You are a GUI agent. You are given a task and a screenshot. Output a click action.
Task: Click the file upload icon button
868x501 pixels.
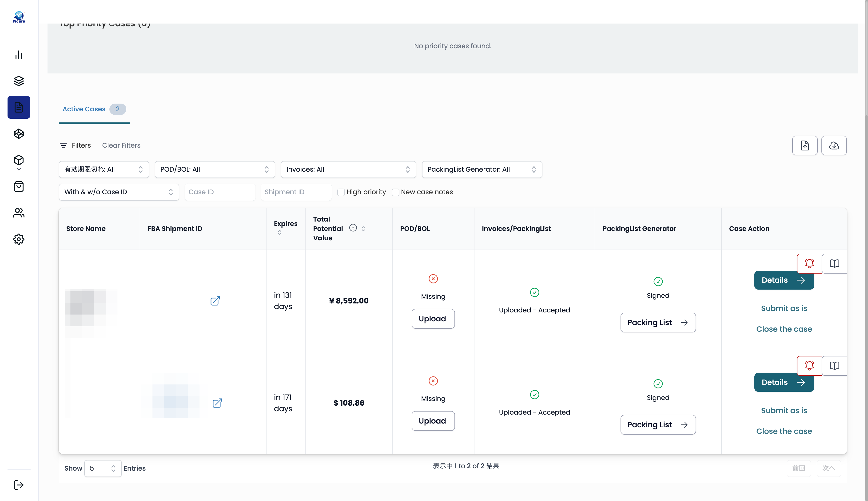click(x=805, y=145)
